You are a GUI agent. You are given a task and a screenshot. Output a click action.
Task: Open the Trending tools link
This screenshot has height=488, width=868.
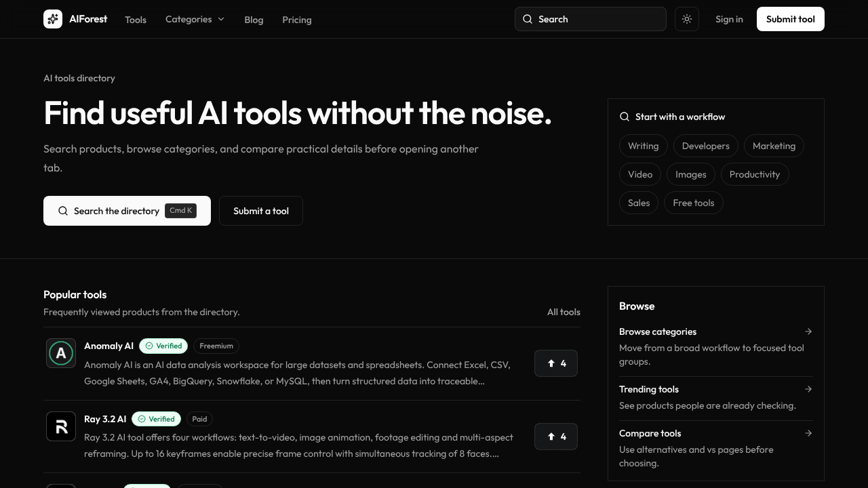click(649, 389)
